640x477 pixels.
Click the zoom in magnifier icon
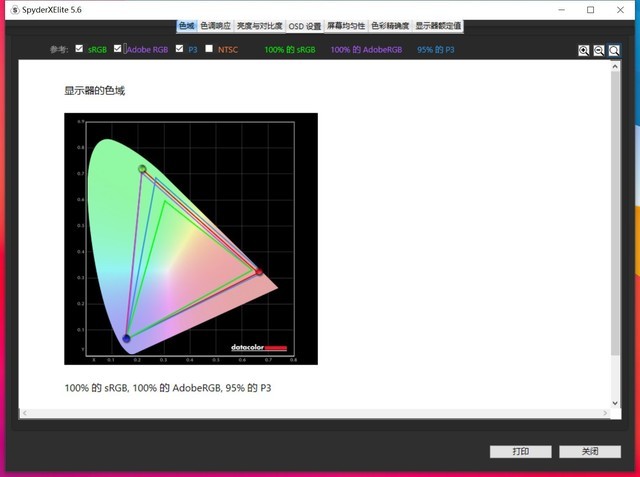[x=584, y=51]
